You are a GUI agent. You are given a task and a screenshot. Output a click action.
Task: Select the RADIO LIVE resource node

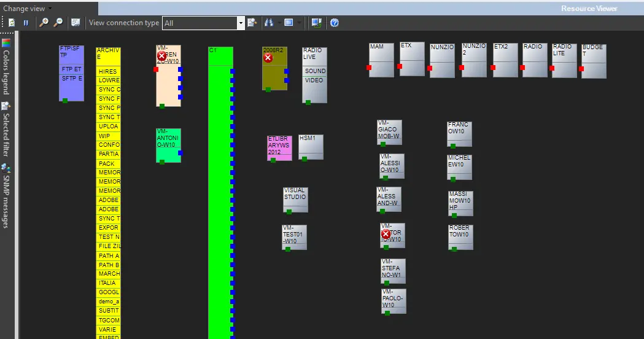click(x=314, y=54)
